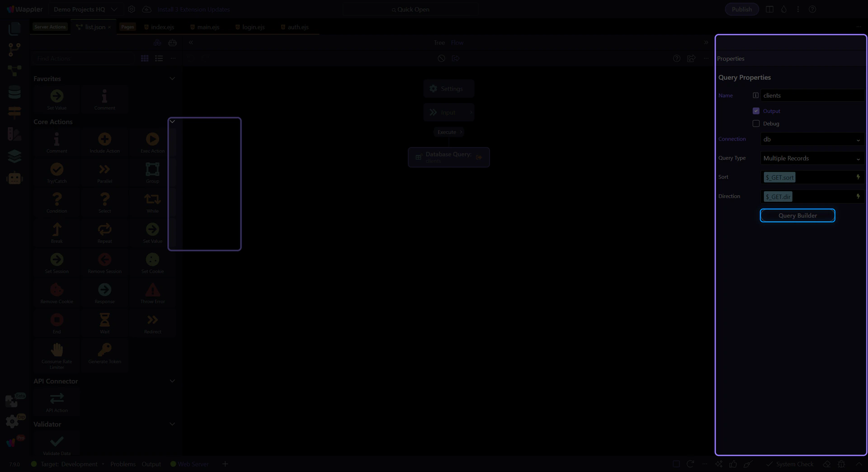Select the Include Action icon
The height and width of the screenshot is (472, 868).
(x=104, y=140)
